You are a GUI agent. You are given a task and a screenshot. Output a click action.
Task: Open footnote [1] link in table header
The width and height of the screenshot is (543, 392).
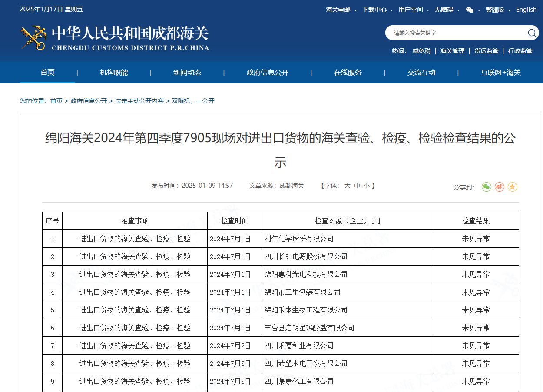(376, 221)
